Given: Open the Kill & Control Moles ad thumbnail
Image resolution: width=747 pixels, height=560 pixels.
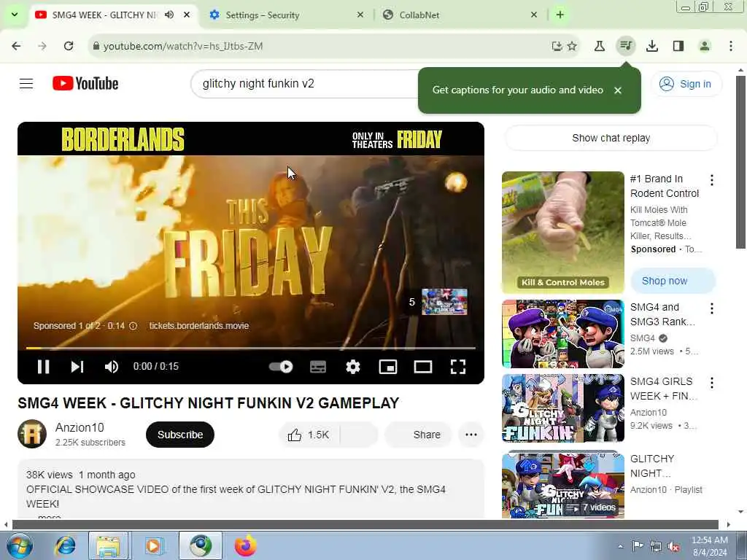Looking at the screenshot, I should (x=562, y=233).
